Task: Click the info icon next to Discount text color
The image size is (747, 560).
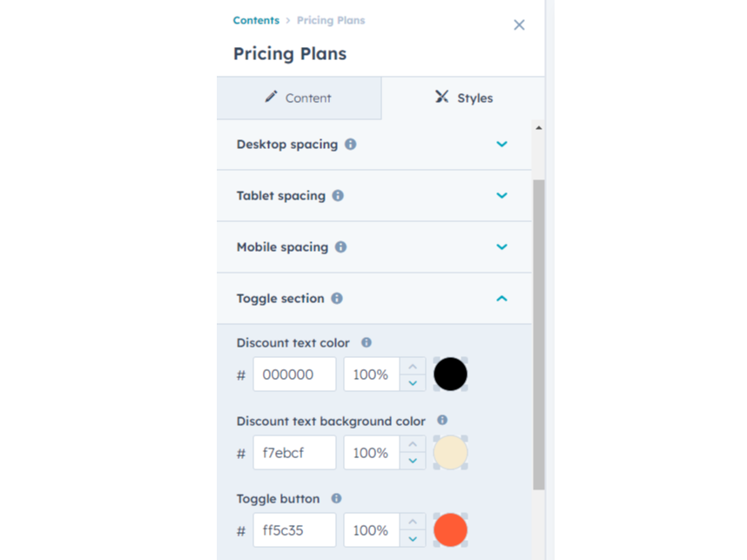Action: 366,342
